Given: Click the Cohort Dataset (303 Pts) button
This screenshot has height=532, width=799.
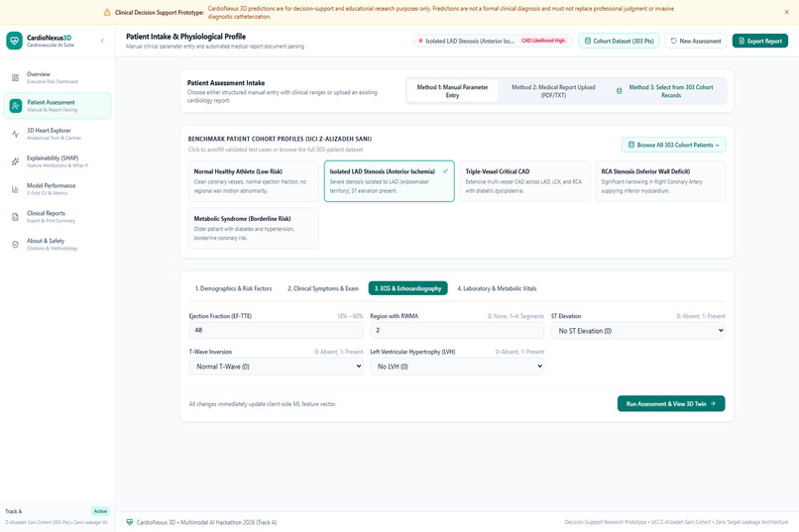Looking at the screenshot, I should pyautogui.click(x=620, y=41).
